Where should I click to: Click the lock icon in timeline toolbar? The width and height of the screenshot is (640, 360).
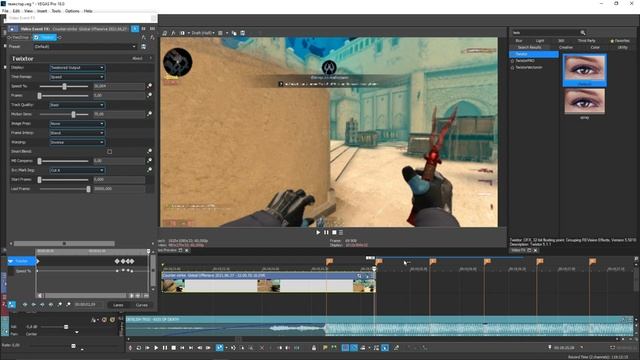pos(313,348)
